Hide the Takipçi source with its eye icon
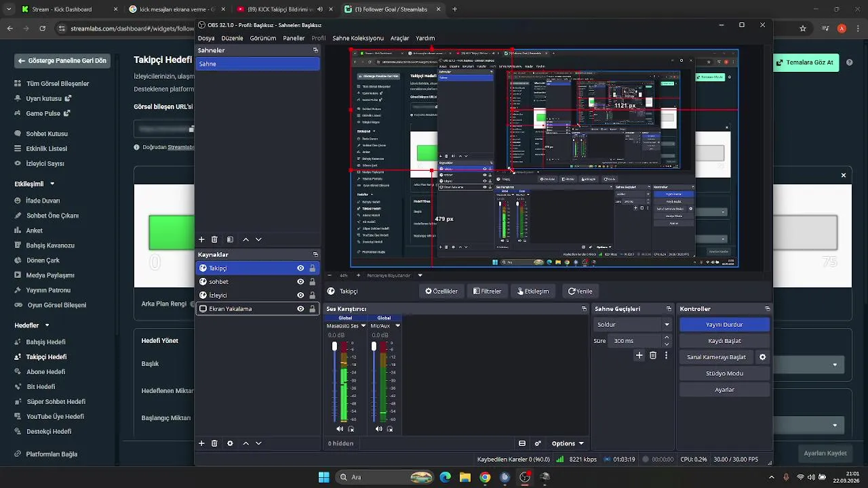The image size is (868, 488). point(300,268)
